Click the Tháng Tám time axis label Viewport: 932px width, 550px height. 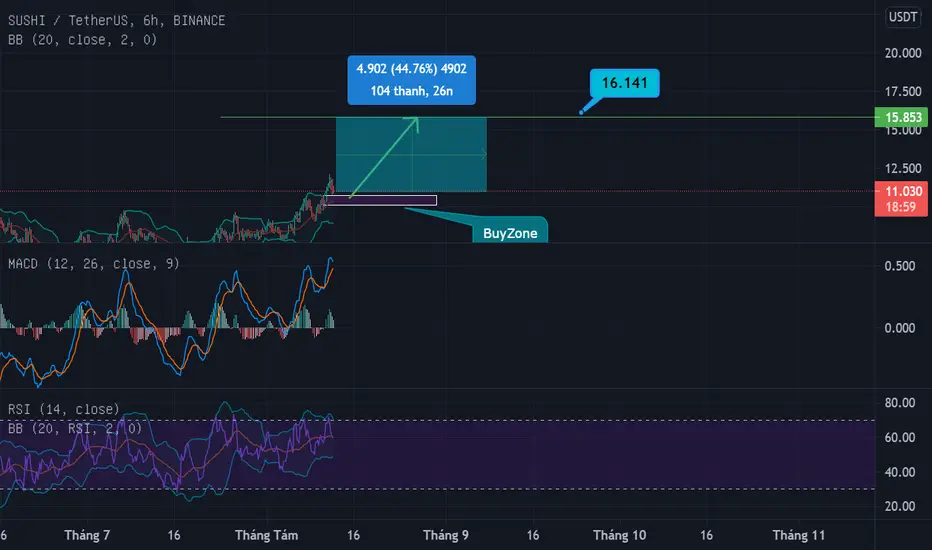pos(266,535)
